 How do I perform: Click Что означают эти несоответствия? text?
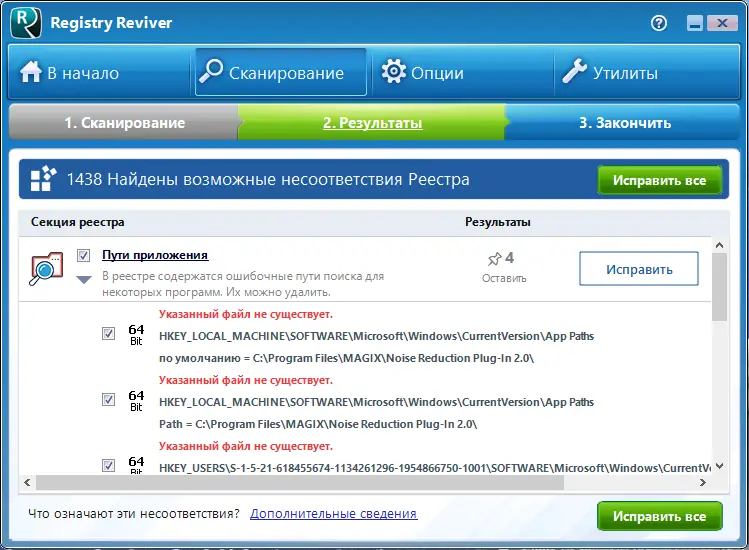pyautogui.click(x=134, y=514)
